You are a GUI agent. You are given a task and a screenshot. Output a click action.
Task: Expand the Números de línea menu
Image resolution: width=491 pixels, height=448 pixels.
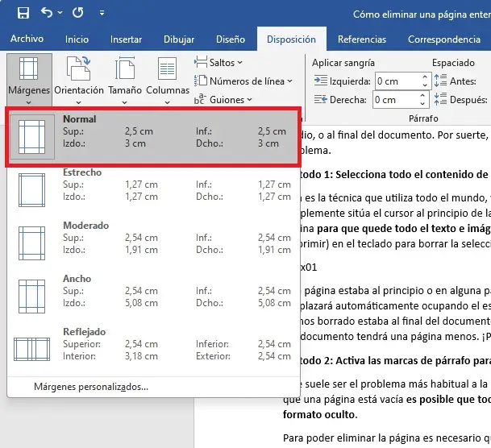(243, 81)
